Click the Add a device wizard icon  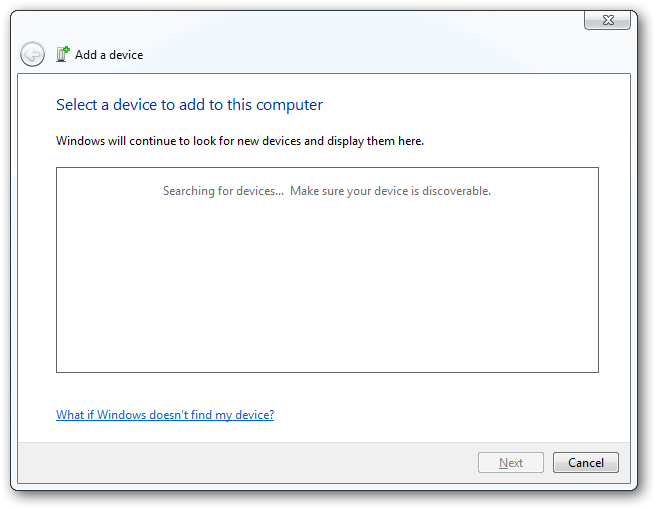coord(63,54)
